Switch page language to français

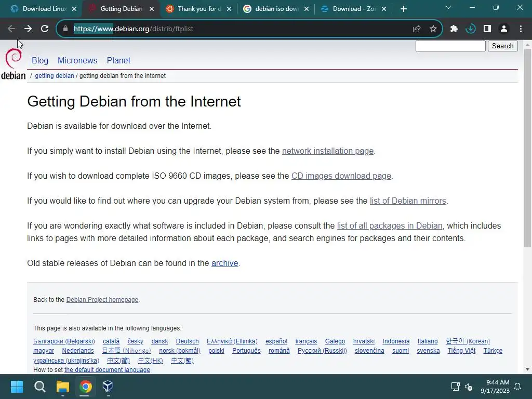tap(306, 341)
